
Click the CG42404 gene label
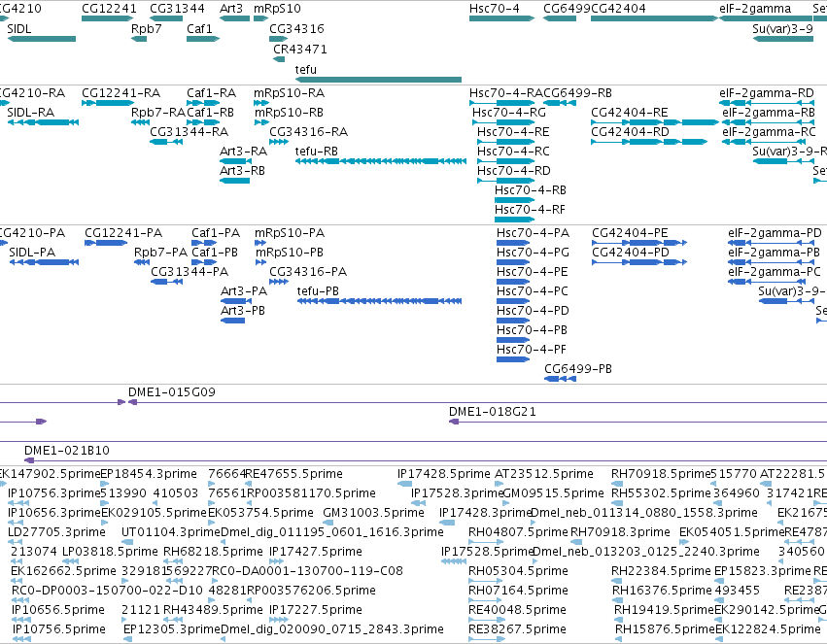pyautogui.click(x=618, y=9)
